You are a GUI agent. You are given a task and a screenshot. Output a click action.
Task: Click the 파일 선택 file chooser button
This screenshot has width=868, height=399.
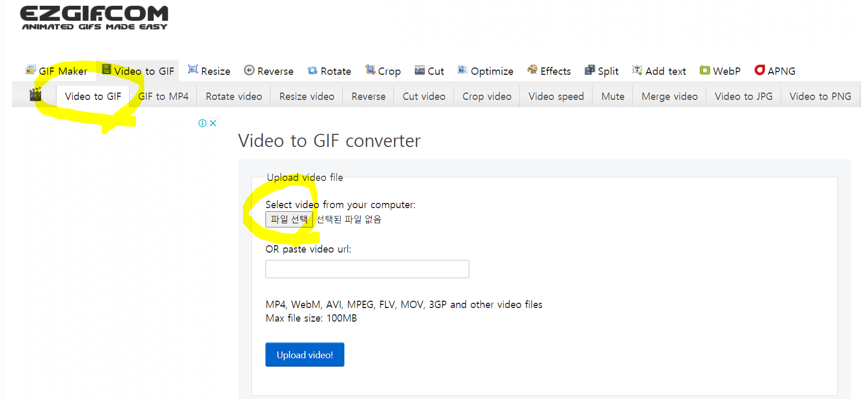289,219
